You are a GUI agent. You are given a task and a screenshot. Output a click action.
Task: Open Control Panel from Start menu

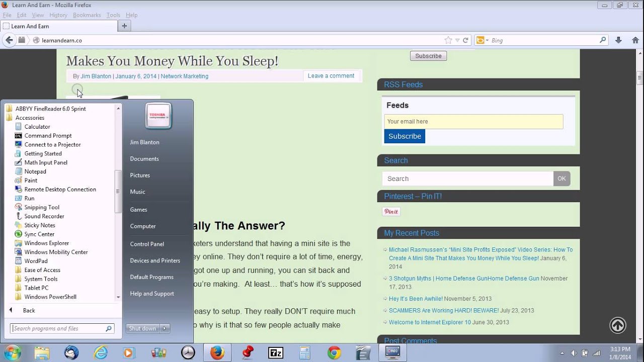147,244
